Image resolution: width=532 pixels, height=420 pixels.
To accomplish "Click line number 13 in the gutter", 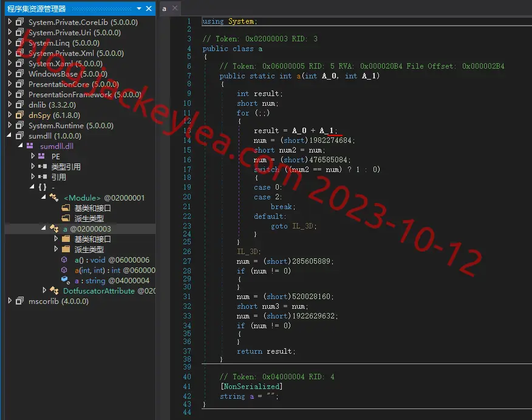I will click(x=187, y=131).
